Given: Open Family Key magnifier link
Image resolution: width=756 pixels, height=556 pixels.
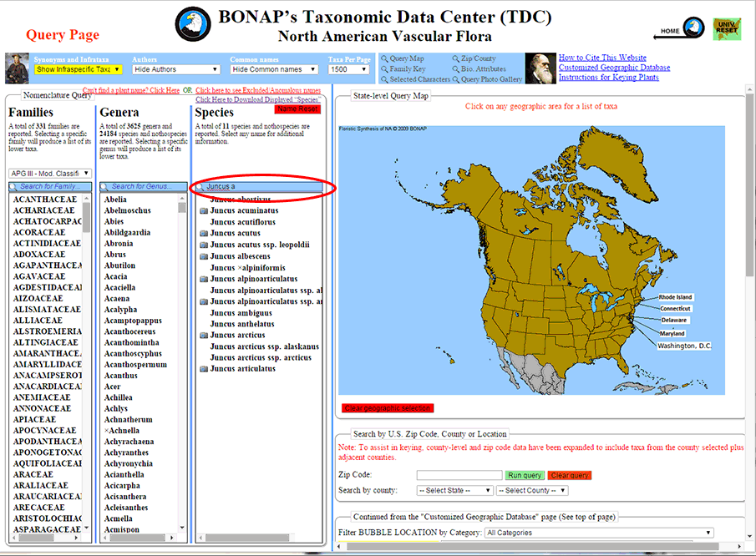Looking at the screenshot, I should click(403, 69).
